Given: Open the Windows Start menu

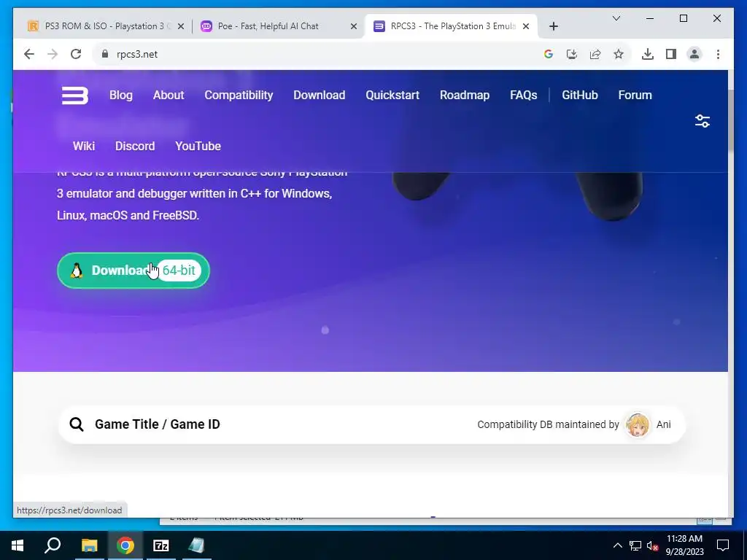Looking at the screenshot, I should pos(18,545).
